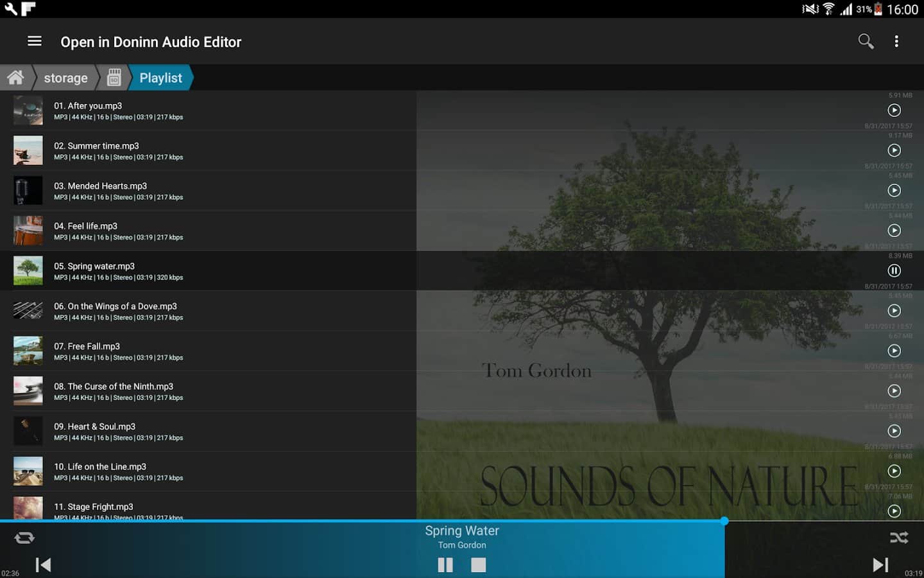Toggle repeat mode on the player

24,538
